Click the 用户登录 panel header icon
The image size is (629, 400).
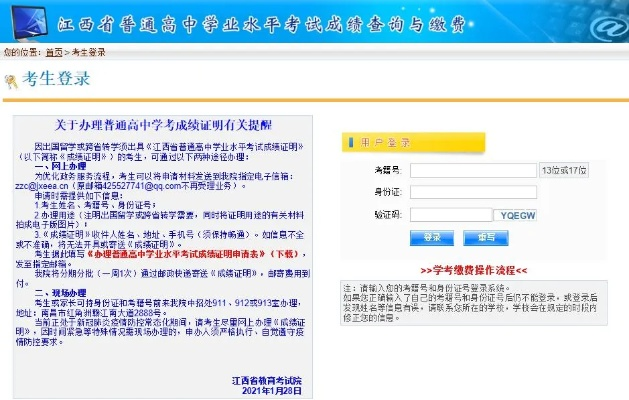tap(349, 141)
